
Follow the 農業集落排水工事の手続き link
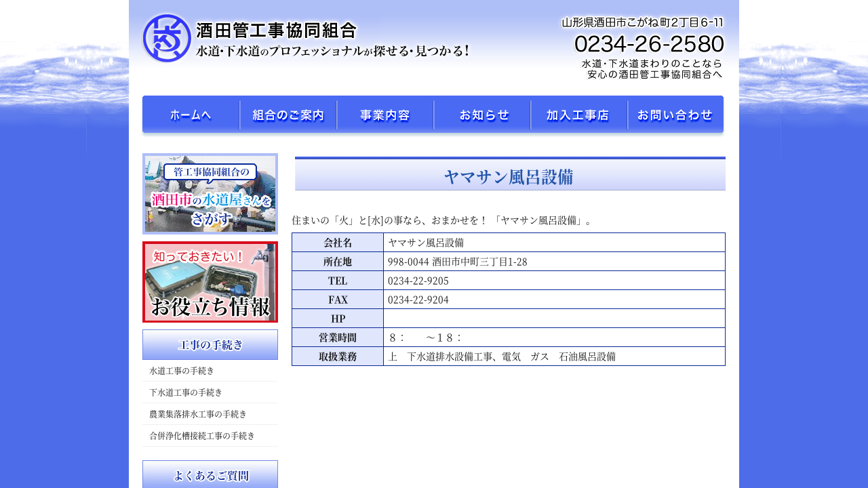coord(198,414)
